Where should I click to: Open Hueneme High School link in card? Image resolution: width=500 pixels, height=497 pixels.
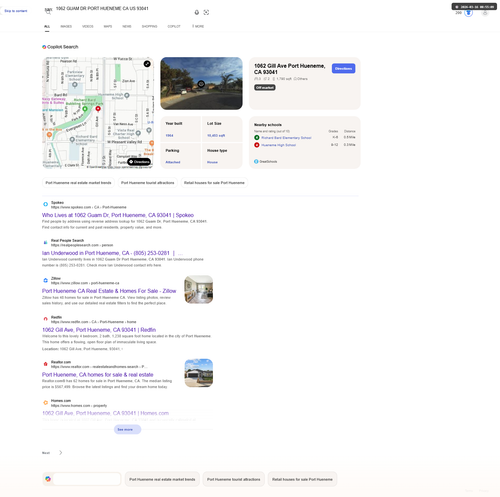278,145
